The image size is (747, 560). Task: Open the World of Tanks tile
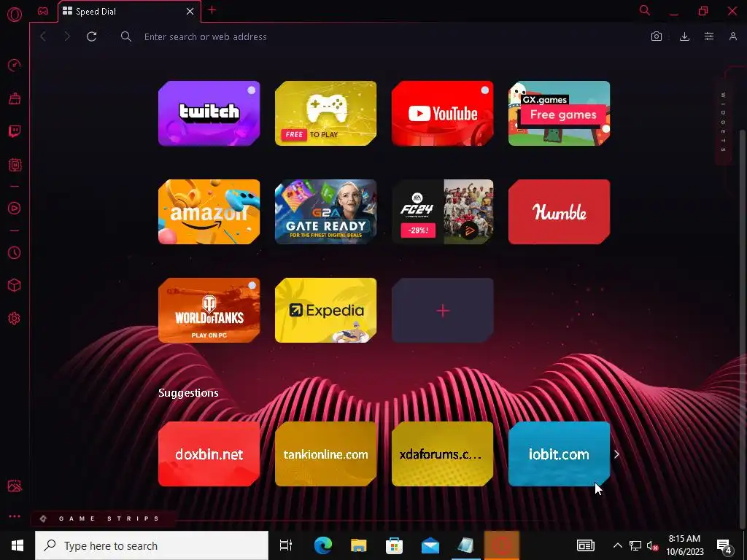coord(209,311)
